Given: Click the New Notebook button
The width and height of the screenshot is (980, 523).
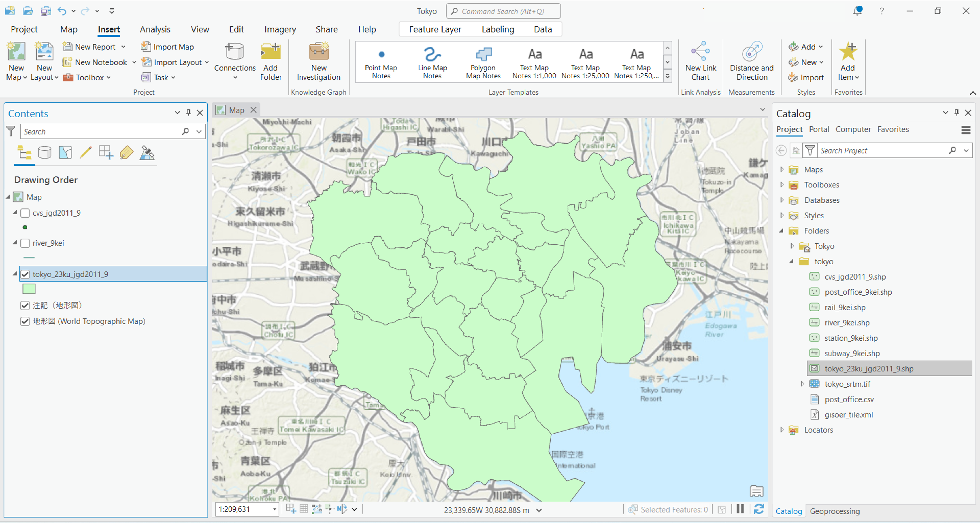Looking at the screenshot, I should (96, 62).
